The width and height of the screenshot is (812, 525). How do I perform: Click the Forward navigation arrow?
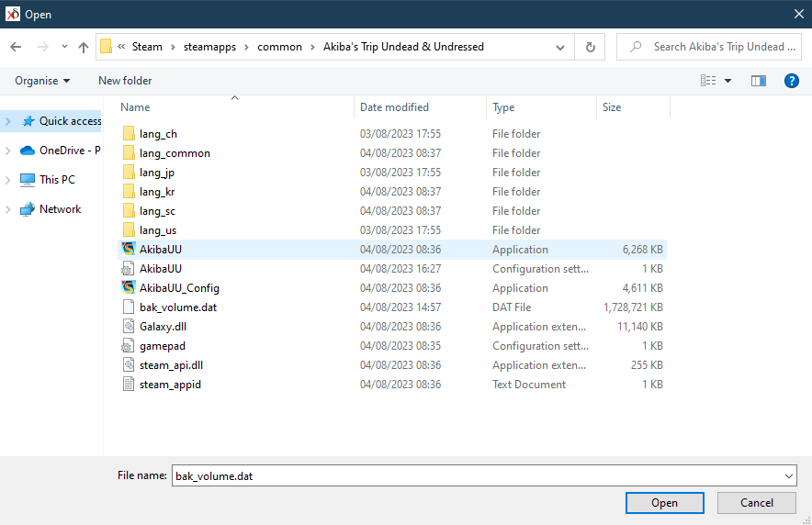[43, 47]
